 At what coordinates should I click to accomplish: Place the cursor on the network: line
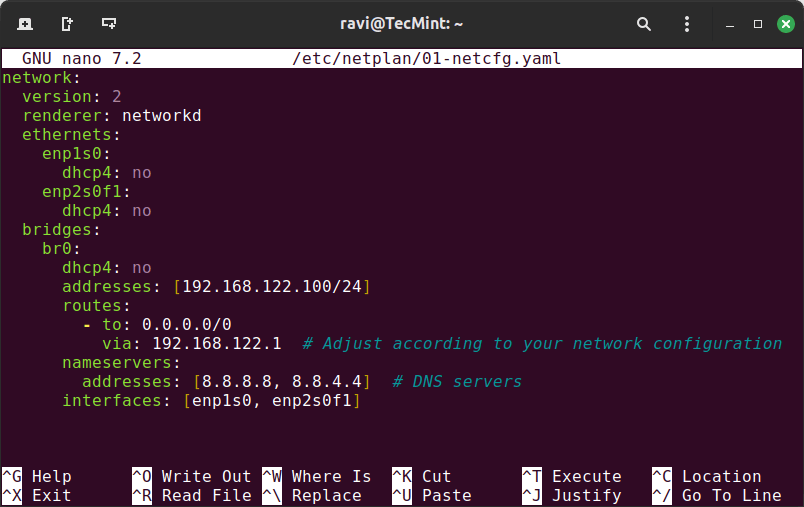[x=42, y=78]
